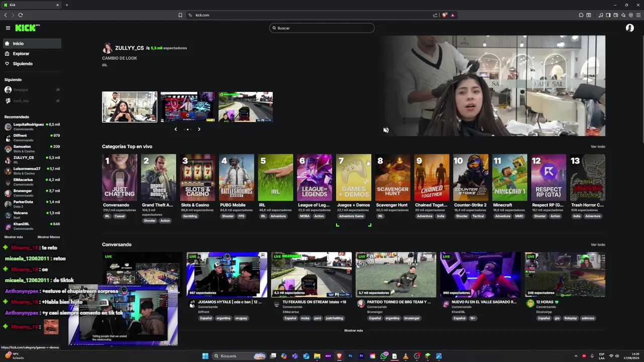This screenshot has width=644, height=362.
Task: Bookmark this page in the address bar
Action: point(180,15)
